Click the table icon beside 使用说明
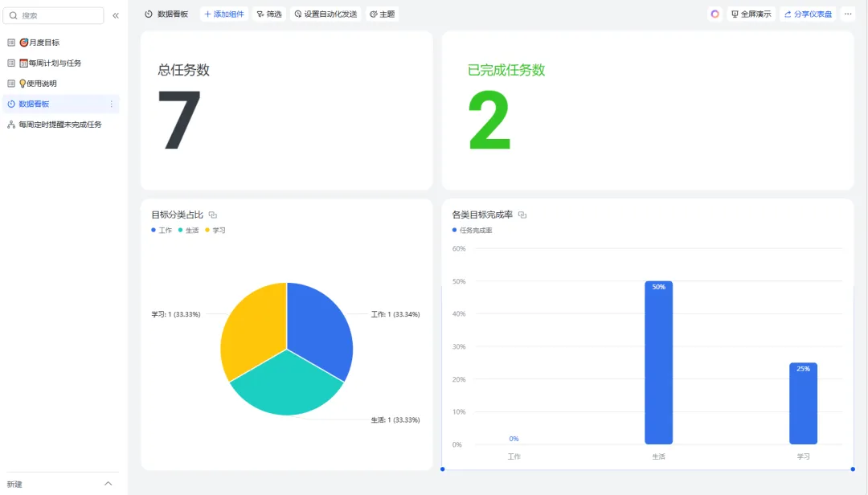 11,84
